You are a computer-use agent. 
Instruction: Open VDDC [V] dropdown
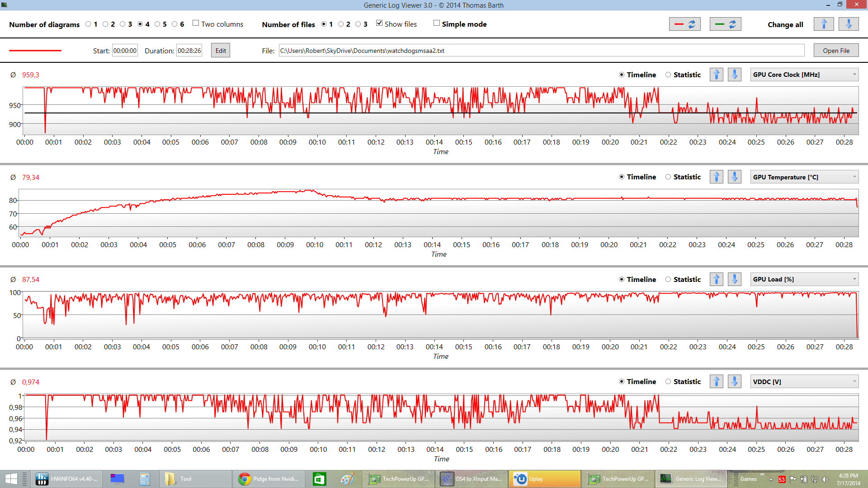pyautogui.click(x=804, y=382)
